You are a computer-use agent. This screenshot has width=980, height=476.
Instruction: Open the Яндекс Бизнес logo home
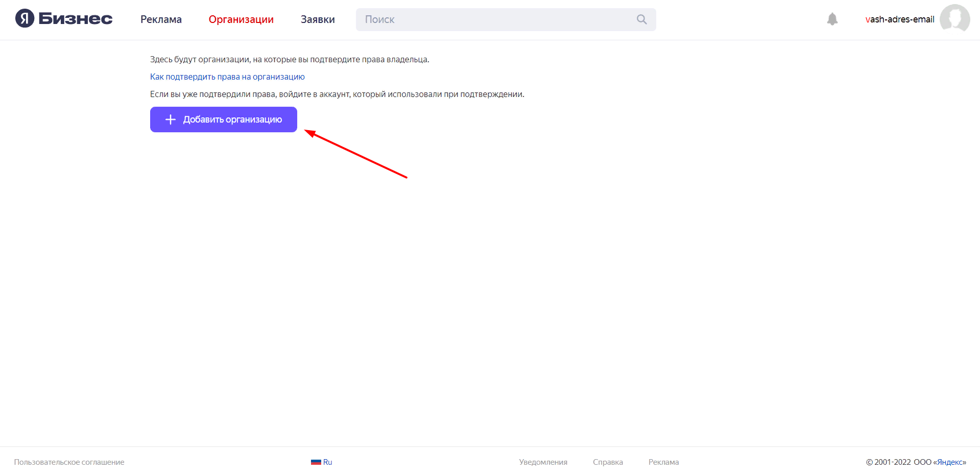coord(64,19)
